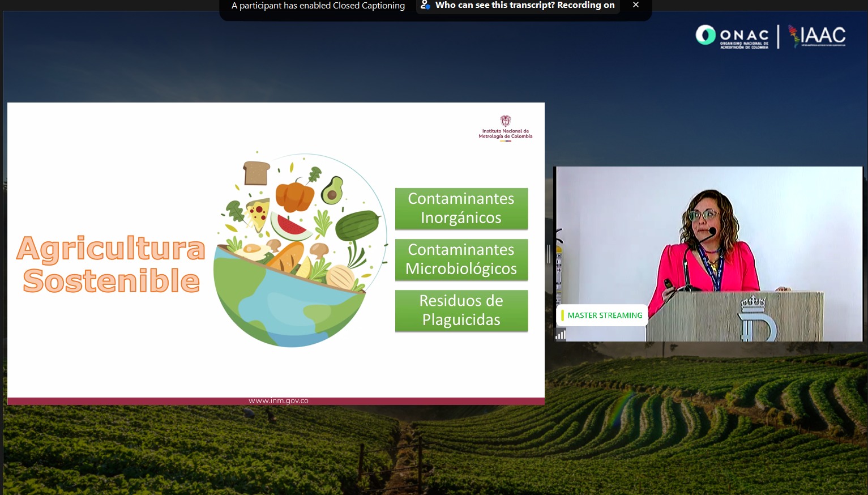The width and height of the screenshot is (868, 495).
Task: Click the IAAC logo
Action: point(816,36)
